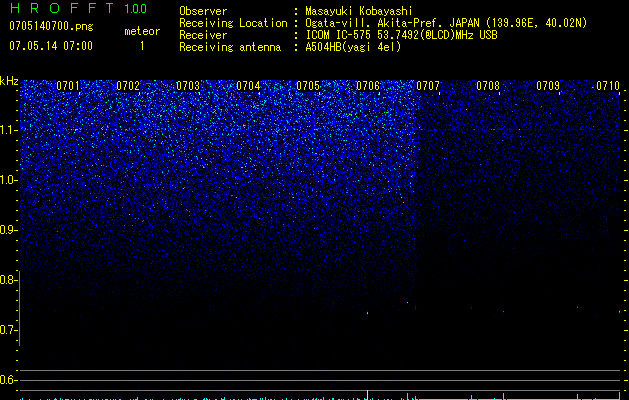Screen dimensions: 629x400
Task: Click the 0702 time label
Action: (128, 86)
